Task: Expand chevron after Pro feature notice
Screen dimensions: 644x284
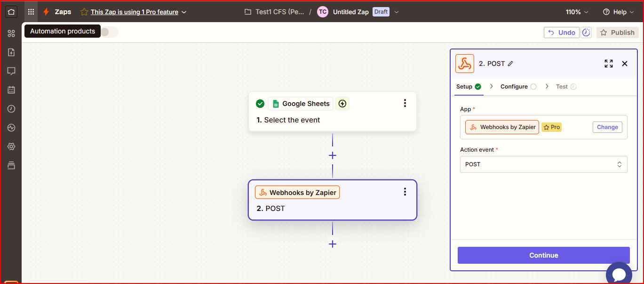Action: coord(184,12)
